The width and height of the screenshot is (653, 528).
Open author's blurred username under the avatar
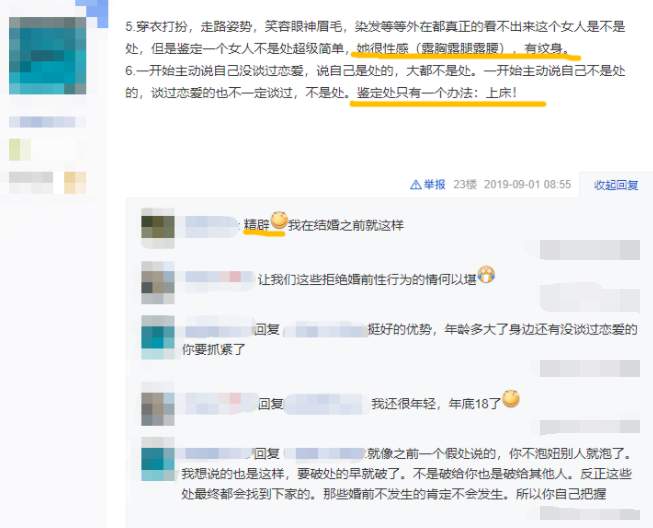pos(47,122)
